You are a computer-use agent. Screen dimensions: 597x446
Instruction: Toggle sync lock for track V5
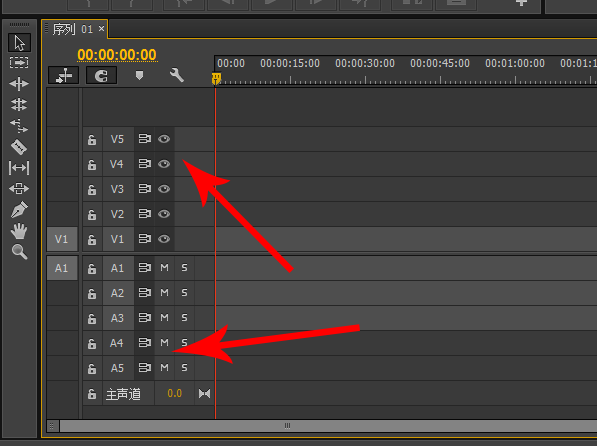[x=144, y=139]
